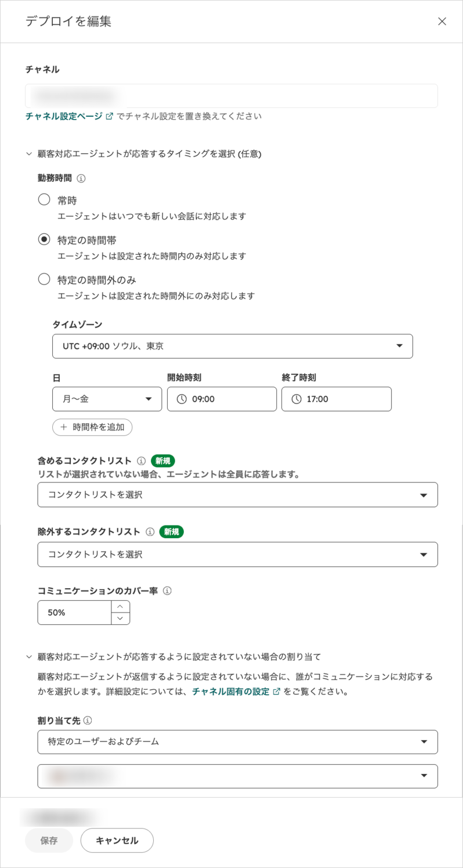Click info icon beside 除外するコンタクトリスト
The width and height of the screenshot is (463, 868).
(x=150, y=532)
